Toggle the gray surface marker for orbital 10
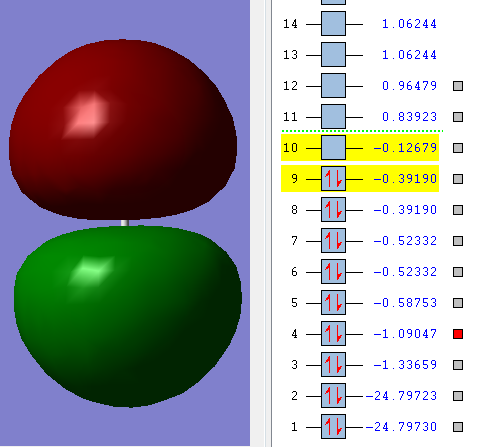478x447 pixels. click(458, 148)
